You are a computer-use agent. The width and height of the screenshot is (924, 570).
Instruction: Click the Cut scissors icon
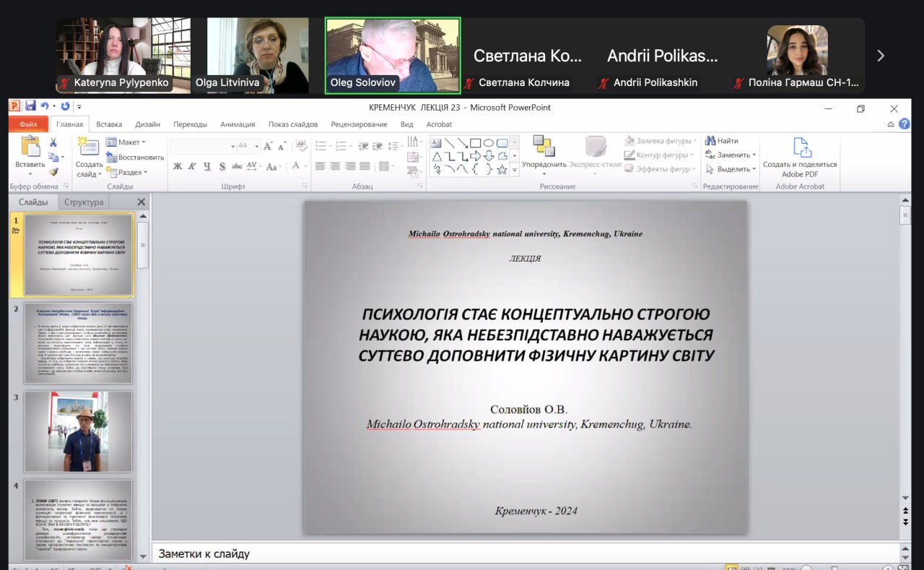click(x=53, y=142)
